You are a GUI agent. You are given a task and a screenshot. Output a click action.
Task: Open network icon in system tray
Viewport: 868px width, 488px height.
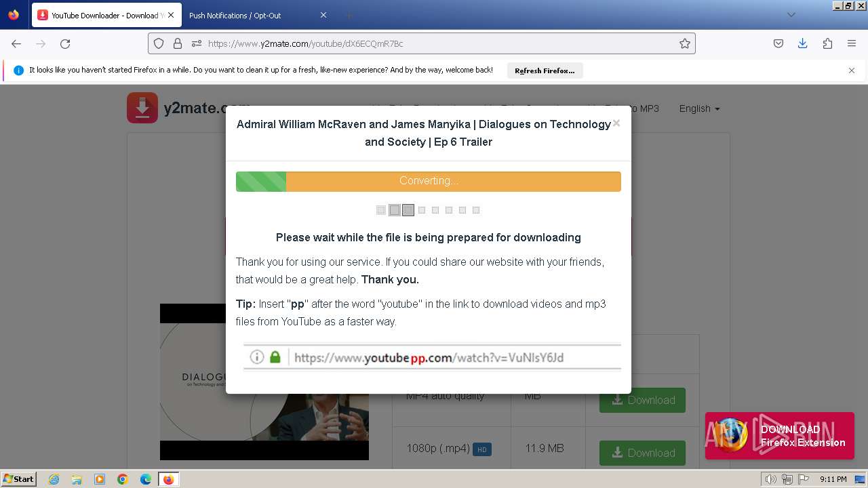(x=787, y=479)
